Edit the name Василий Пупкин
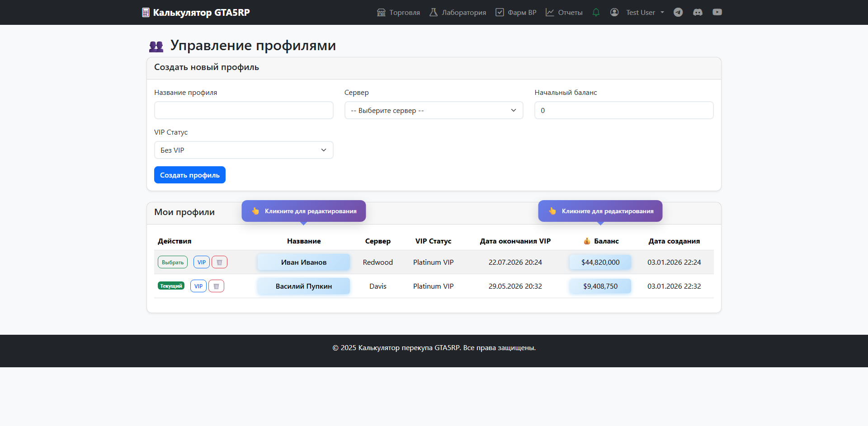868x426 pixels. (304, 286)
